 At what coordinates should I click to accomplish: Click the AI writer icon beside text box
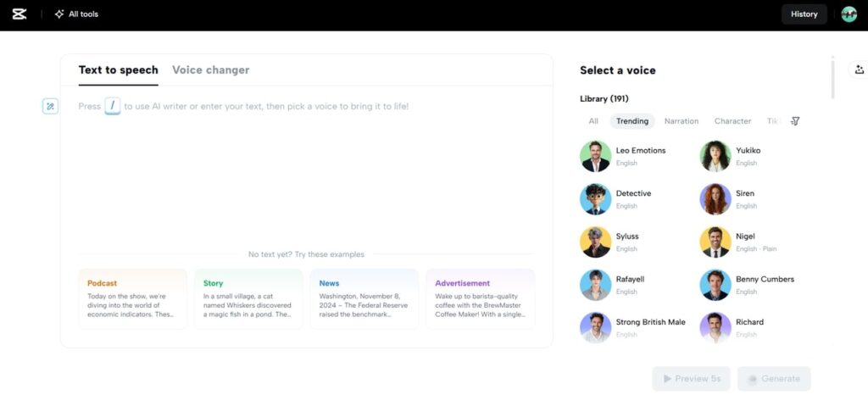click(x=50, y=106)
